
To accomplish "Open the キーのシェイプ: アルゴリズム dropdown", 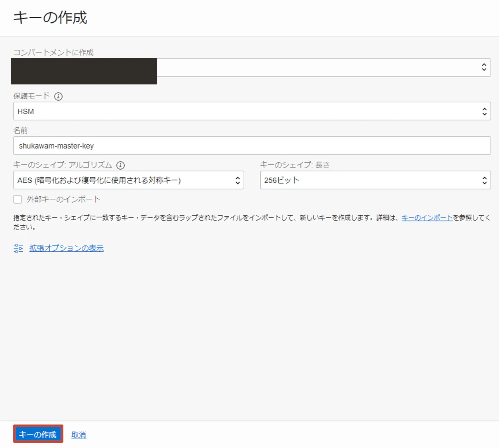I will [x=128, y=180].
